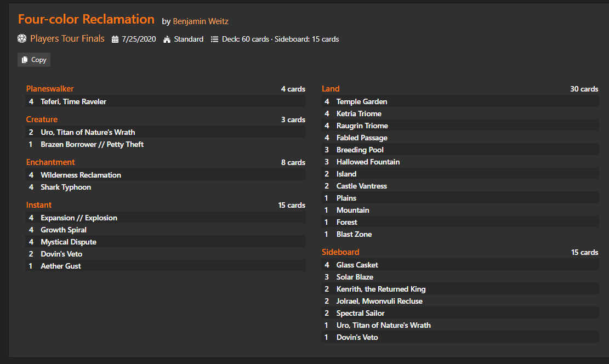Viewport: 609px width, 364px height.
Task: Click the Enchantment section's 8 cards count
Action: click(293, 162)
